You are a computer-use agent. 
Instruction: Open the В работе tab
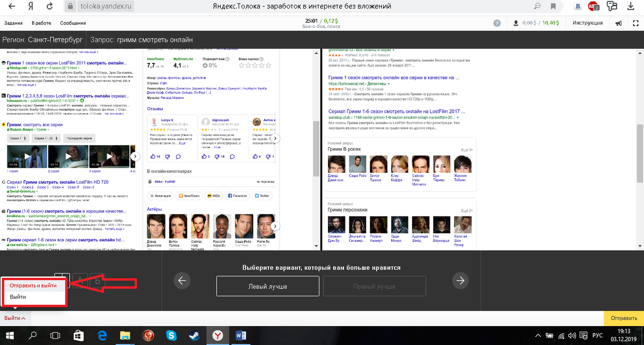(41, 23)
